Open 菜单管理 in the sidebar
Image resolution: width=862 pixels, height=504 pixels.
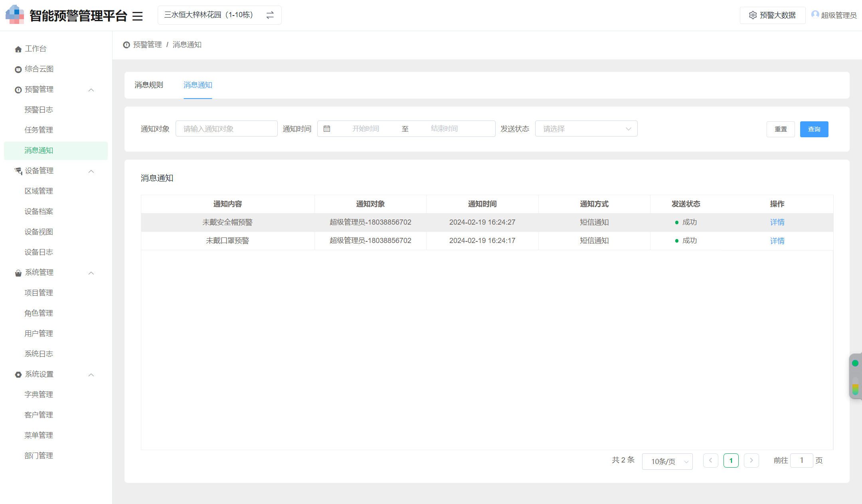[x=39, y=435]
